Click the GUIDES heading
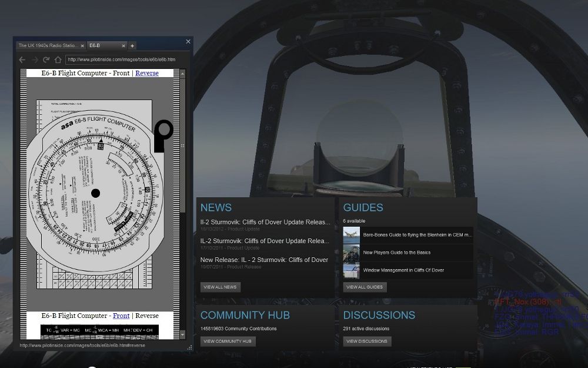This screenshot has width=588, height=368. (363, 208)
